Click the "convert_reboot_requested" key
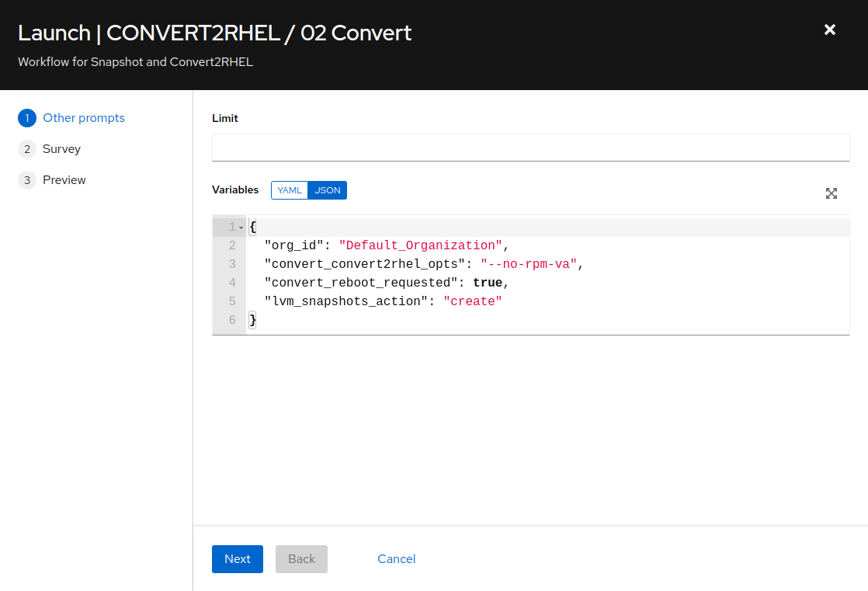Image resolution: width=868 pixels, height=591 pixels. pos(361,283)
